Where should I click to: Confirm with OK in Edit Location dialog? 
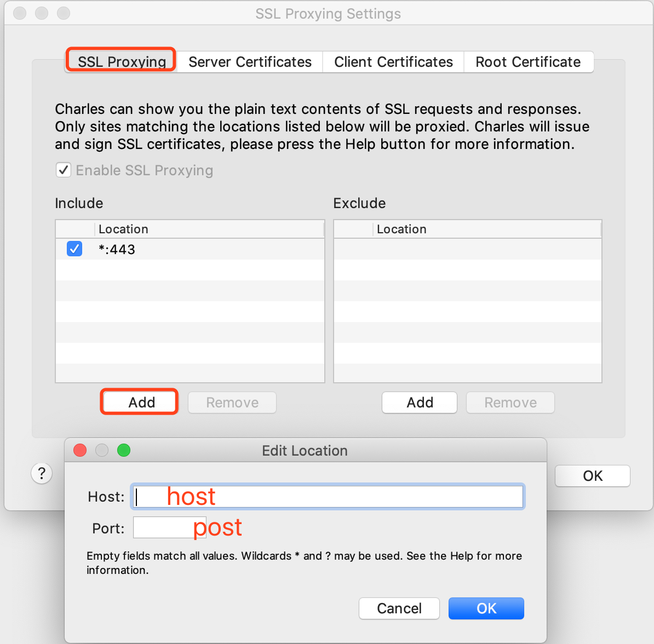pos(486,608)
